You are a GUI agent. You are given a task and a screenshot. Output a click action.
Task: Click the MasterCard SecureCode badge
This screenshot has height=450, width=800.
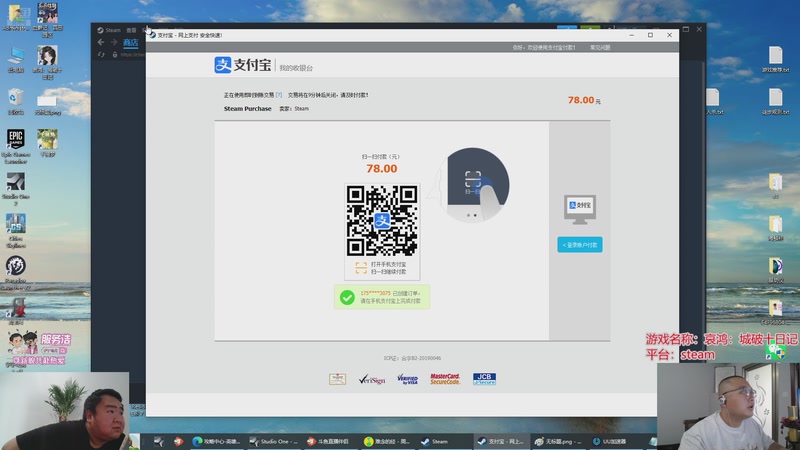coord(445,379)
